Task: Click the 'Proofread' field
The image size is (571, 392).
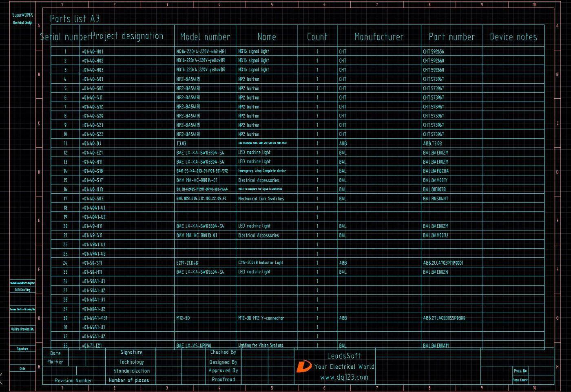Action: tap(223, 379)
